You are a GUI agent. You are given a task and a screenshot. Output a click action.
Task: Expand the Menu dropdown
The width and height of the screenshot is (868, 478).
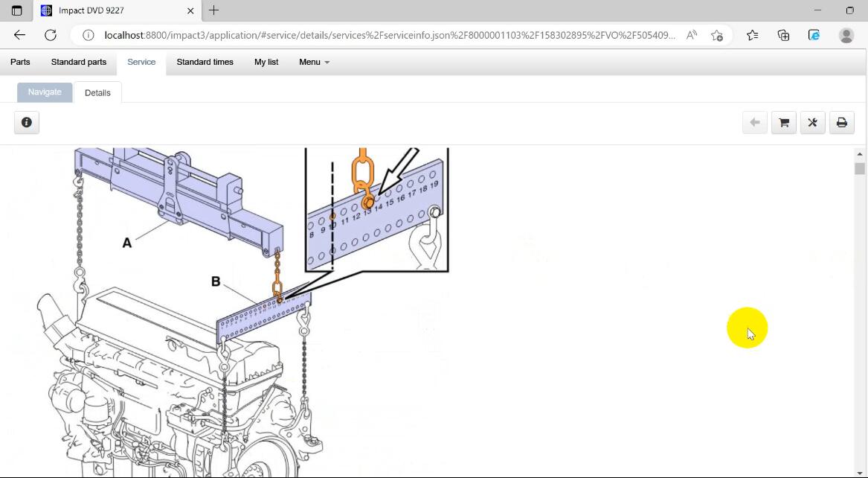click(314, 62)
